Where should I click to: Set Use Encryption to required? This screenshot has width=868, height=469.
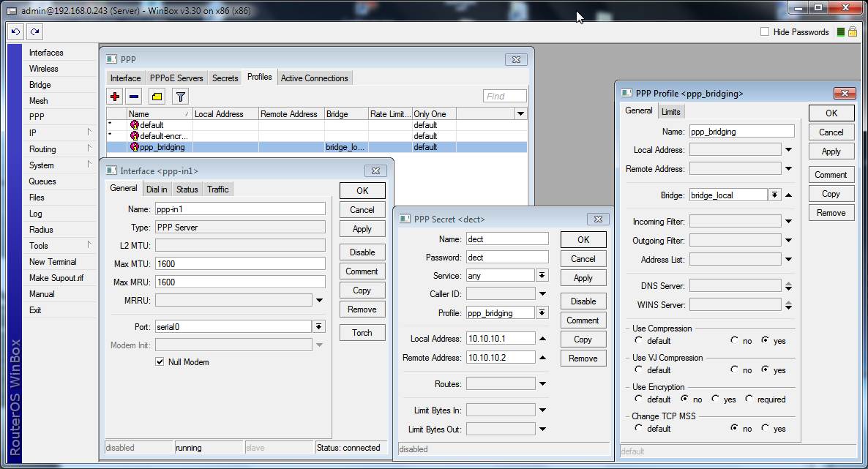point(749,399)
